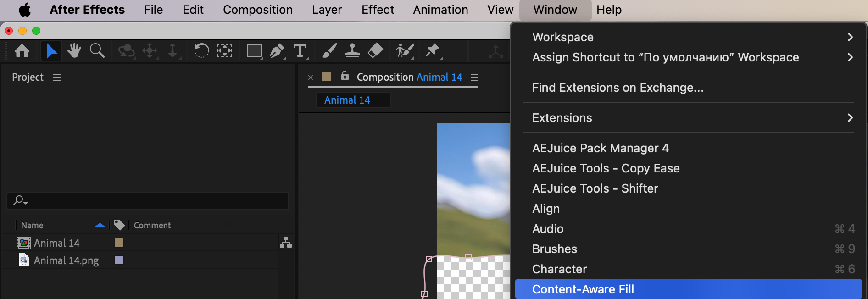Open the Project panel menu
Screen dimensions: 868x299
[x=57, y=78]
